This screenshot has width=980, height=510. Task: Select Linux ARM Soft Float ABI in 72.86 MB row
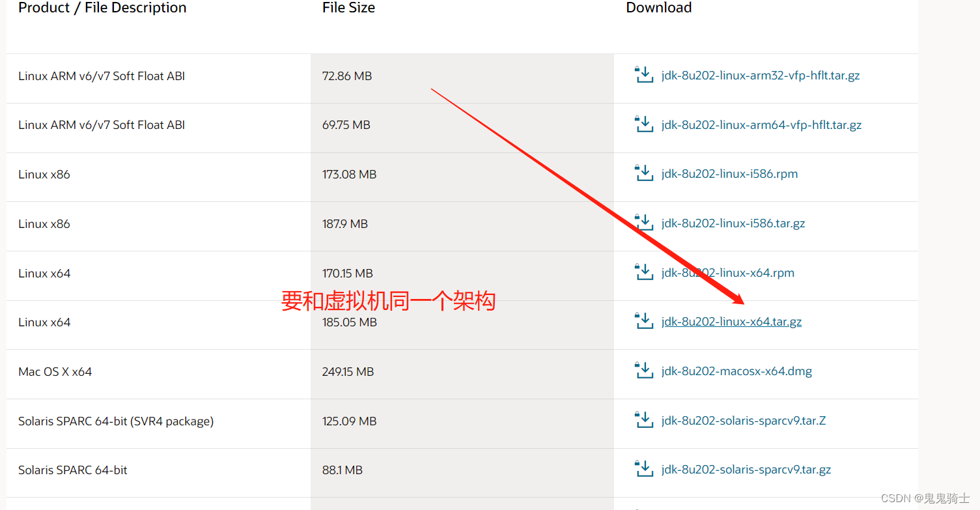(x=102, y=76)
